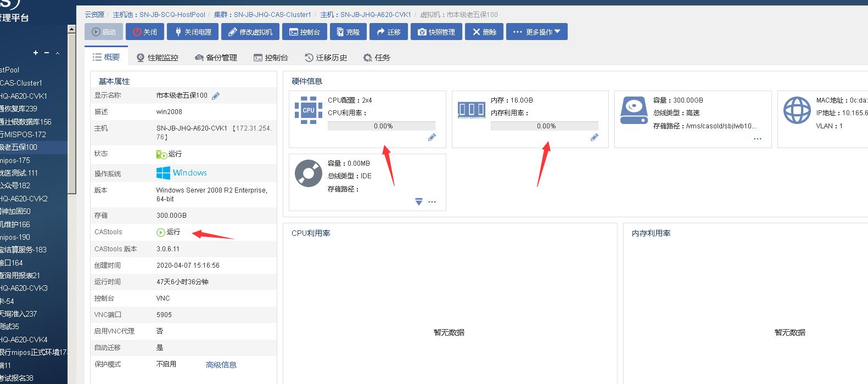Image resolution: width=868 pixels, height=384 pixels.
Task: Switch to the 控制台 tab beside 迁移历史
Action: (271, 58)
